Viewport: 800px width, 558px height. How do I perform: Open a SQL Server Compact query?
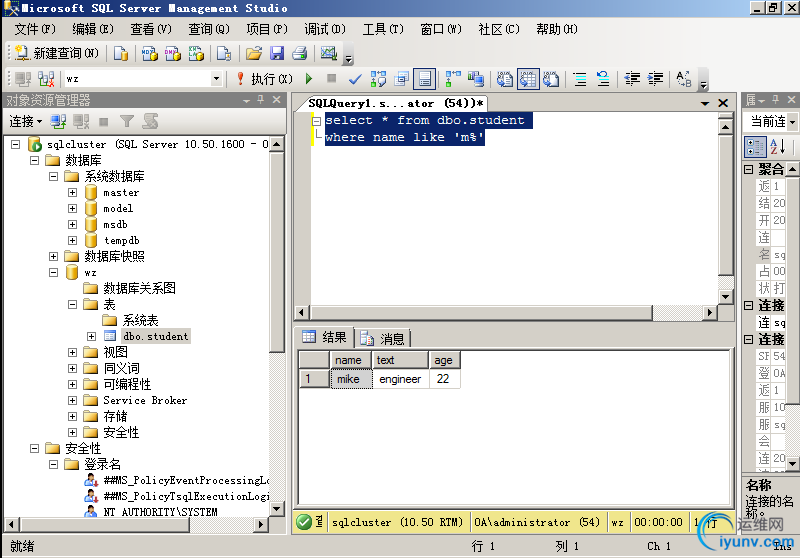click(x=223, y=53)
